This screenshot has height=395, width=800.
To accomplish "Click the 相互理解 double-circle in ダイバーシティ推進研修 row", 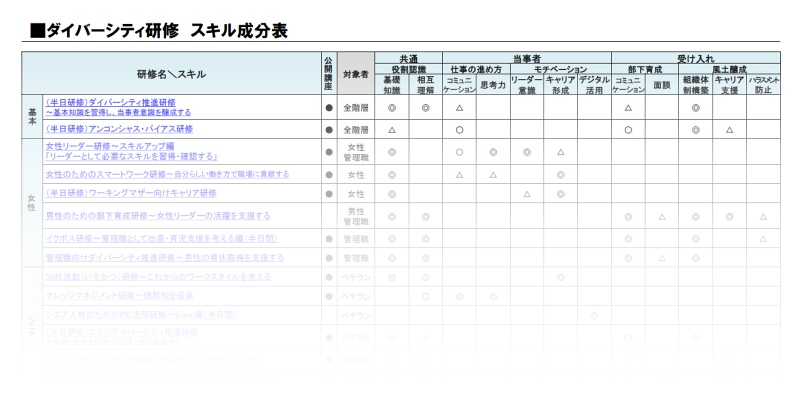I will click(x=426, y=108).
